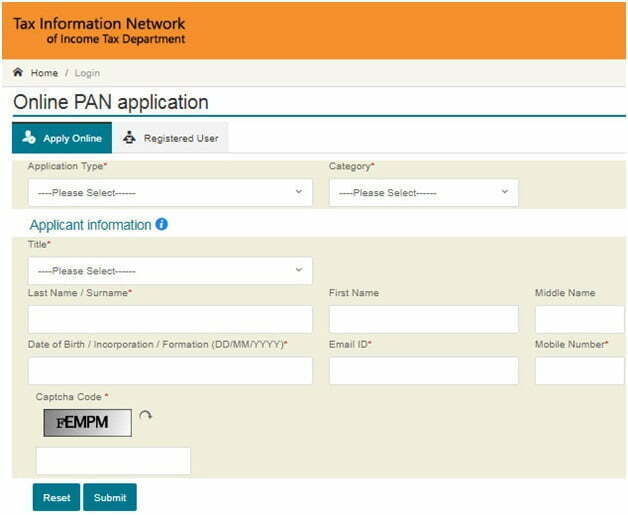Screen dimensions: 628x515
Task: Focus the Email ID input field
Action: coord(423,371)
